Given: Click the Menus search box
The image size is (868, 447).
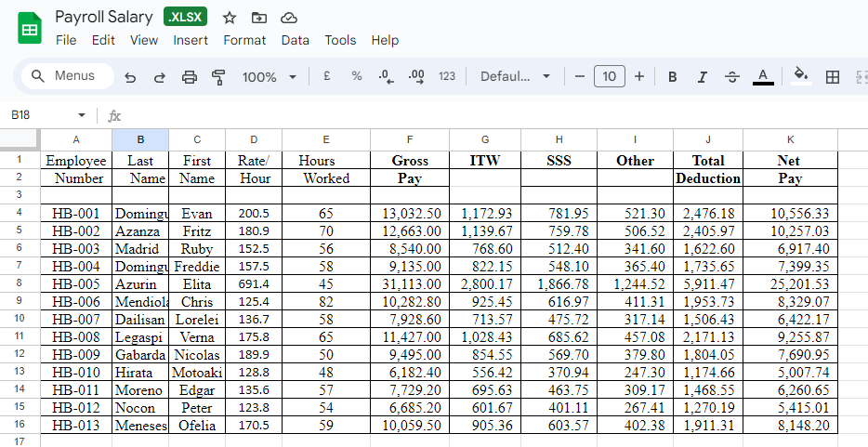Looking at the screenshot, I should coord(68,76).
